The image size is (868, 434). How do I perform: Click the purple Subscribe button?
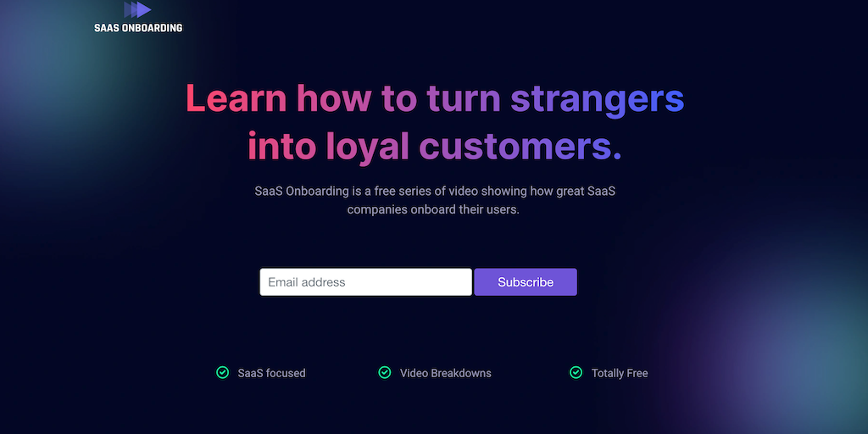pos(526,282)
